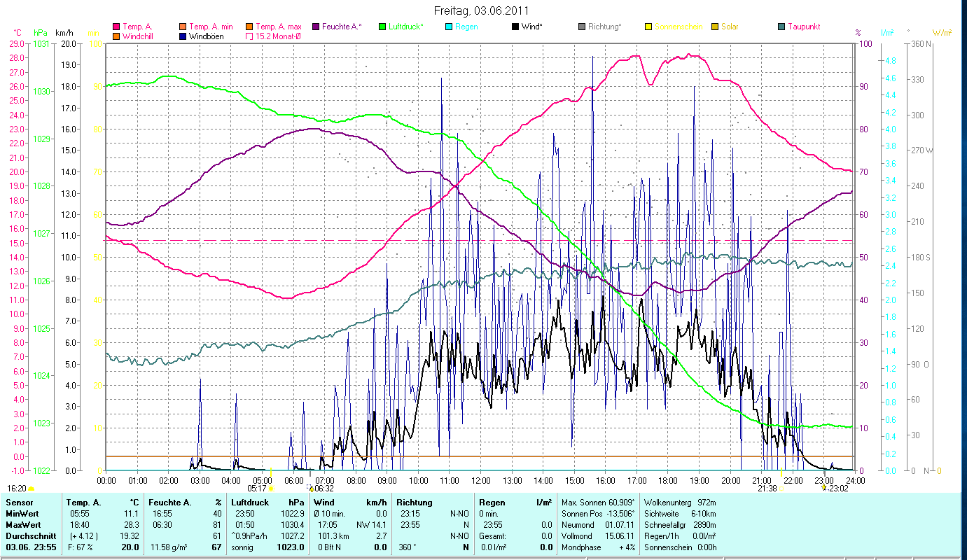Click the chart title Freitag, 03.06.2011
Viewport: 967px width, 560px height.
pos(482,10)
